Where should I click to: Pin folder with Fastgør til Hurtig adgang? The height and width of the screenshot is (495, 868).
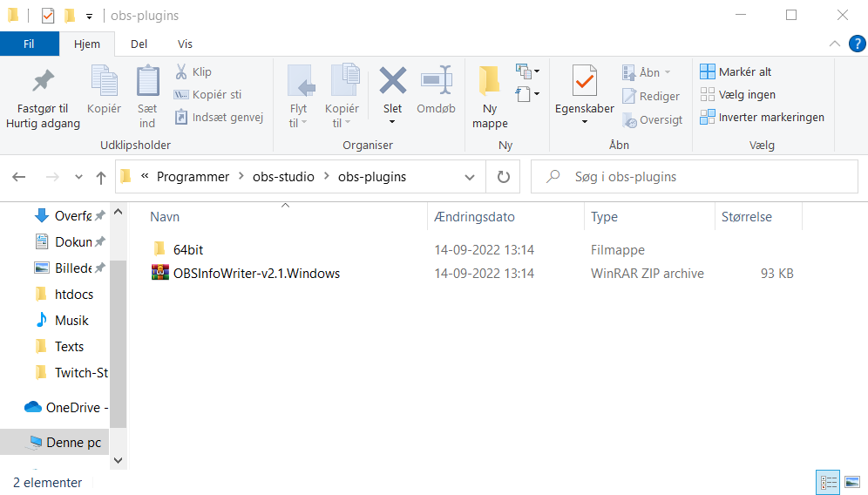[44, 98]
